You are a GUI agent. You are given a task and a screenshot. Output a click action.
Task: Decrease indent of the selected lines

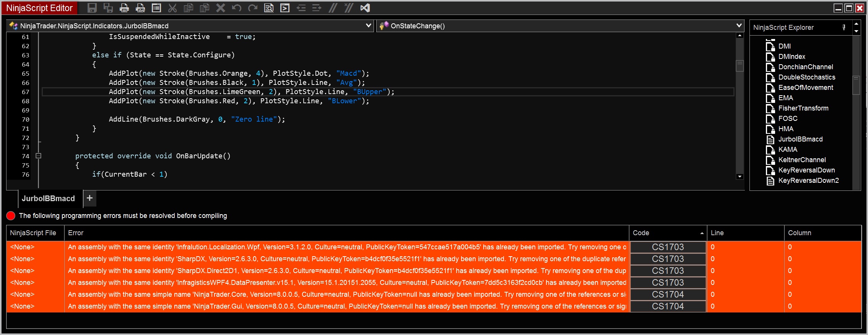point(301,8)
